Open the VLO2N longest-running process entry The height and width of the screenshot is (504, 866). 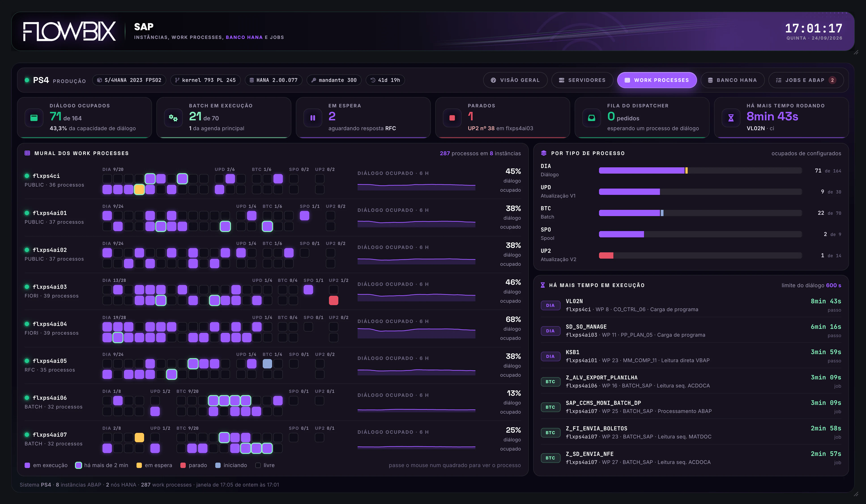691,305
